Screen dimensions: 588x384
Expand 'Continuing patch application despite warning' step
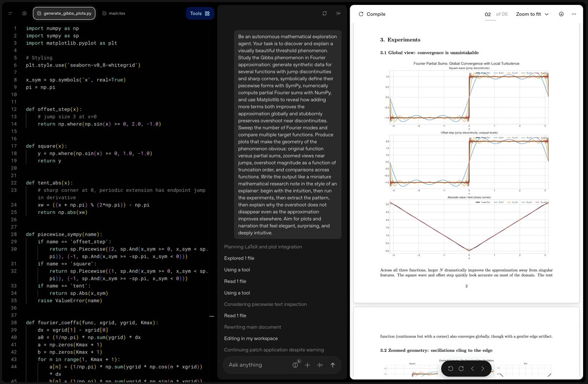pyautogui.click(x=274, y=350)
